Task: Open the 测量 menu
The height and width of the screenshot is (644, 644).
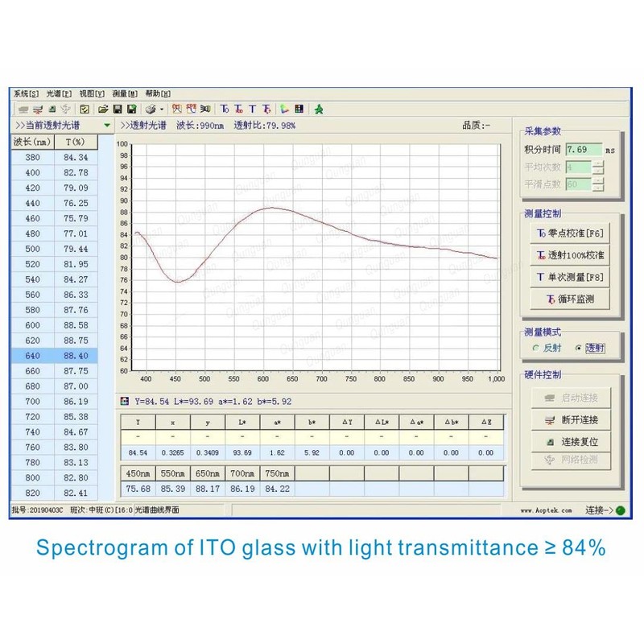Action: [125, 93]
